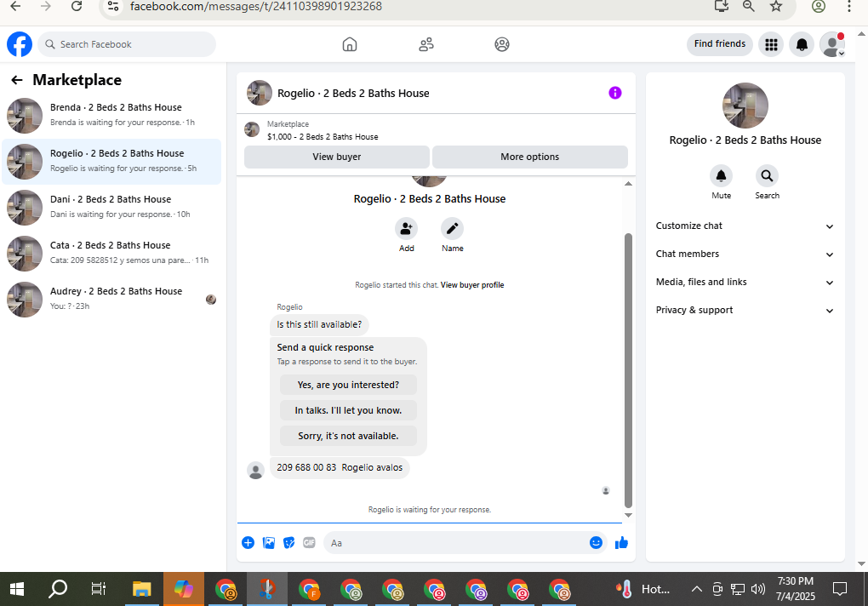Viewport: 868px width, 606px height.
Task: Click Rogelio's large profile picture in right panel
Action: pos(745,106)
